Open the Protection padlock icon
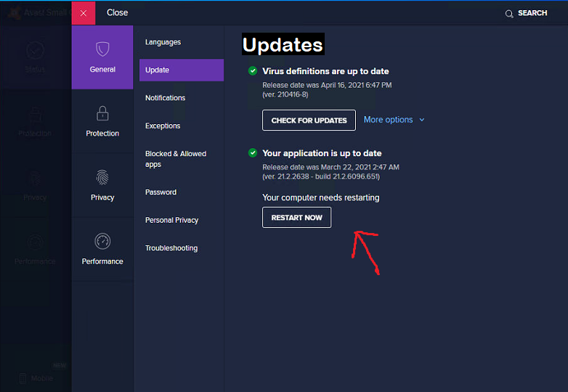The image size is (568, 392). pos(102,113)
